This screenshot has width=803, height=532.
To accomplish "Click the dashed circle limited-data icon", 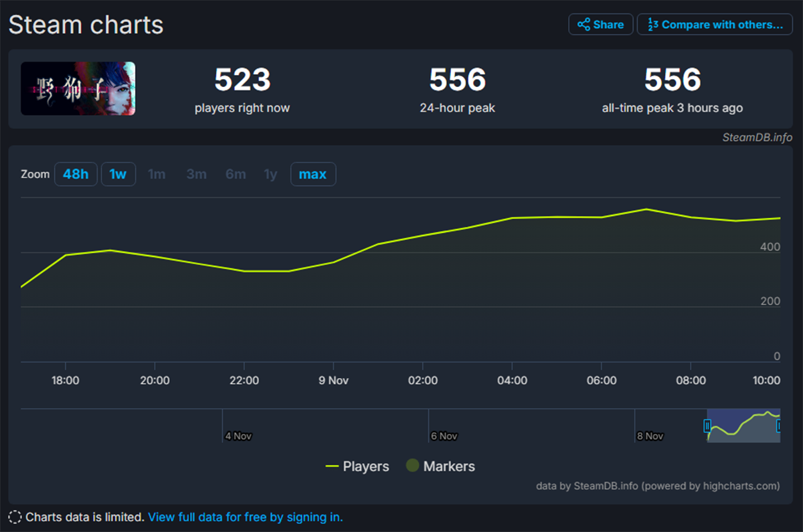I will (x=15, y=517).
